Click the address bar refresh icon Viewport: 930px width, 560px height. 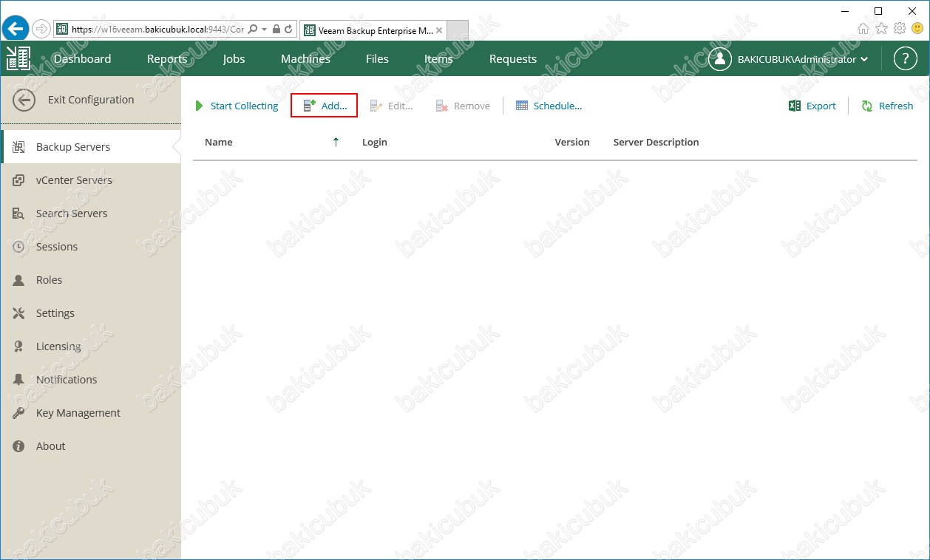tap(288, 30)
